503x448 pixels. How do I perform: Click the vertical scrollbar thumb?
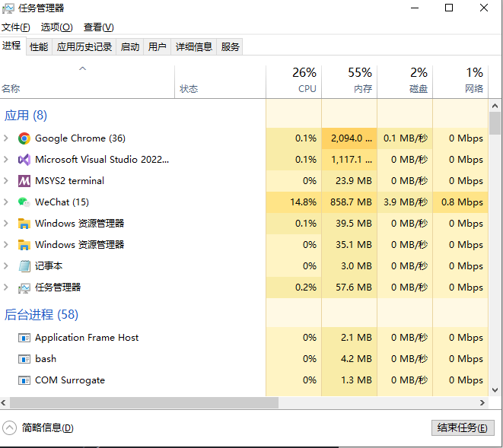click(495, 122)
